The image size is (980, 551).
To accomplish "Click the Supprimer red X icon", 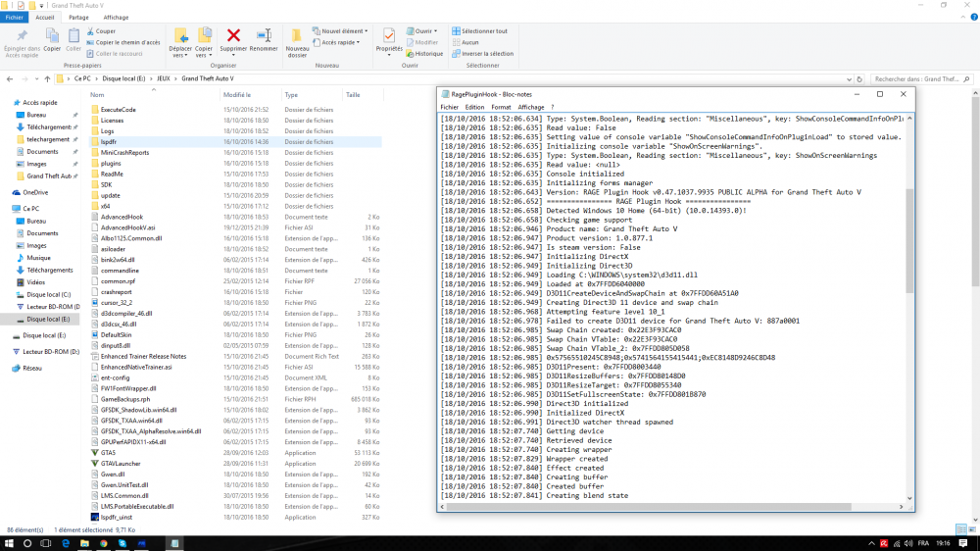I will click(234, 35).
